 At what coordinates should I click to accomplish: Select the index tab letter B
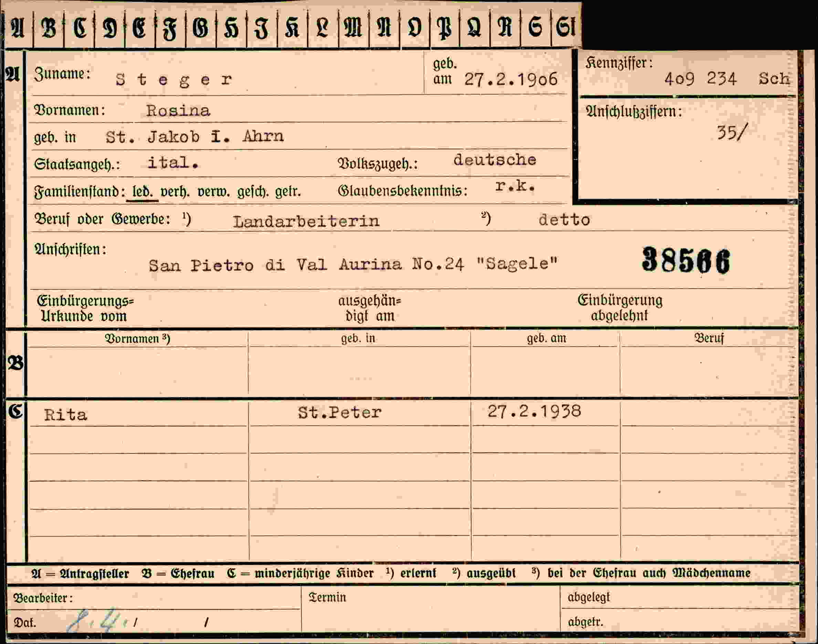pyautogui.click(x=49, y=29)
